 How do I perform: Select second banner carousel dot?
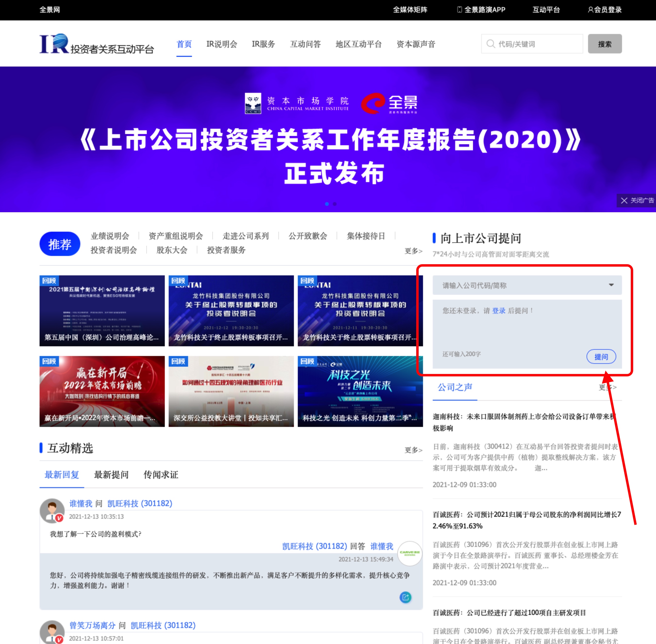335,204
